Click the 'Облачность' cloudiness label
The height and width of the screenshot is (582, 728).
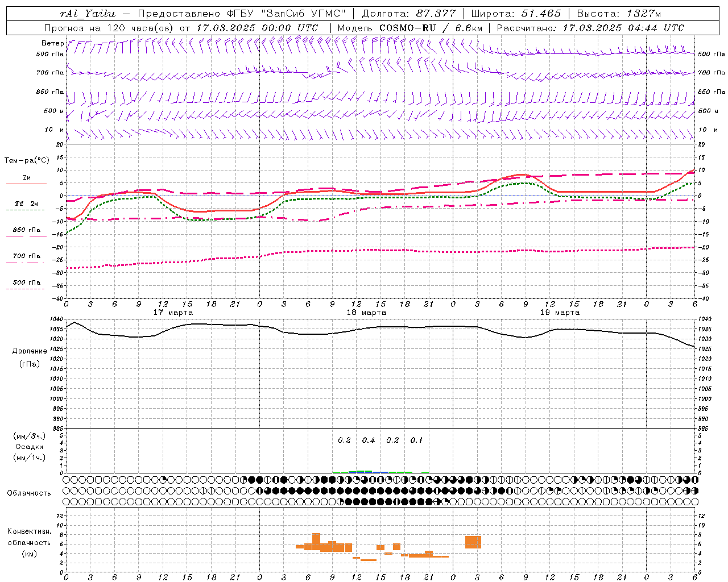[29, 493]
